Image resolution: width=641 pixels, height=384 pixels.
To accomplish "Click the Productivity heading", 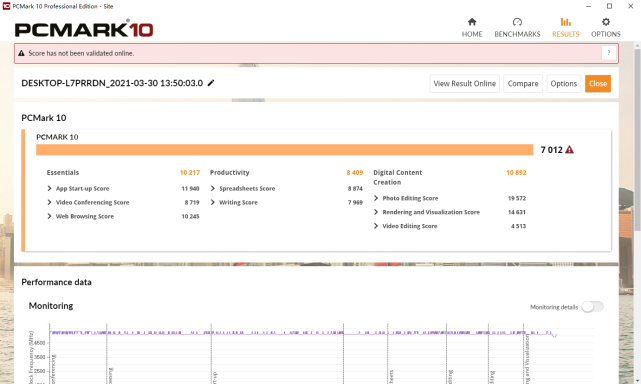I will coord(229,173).
